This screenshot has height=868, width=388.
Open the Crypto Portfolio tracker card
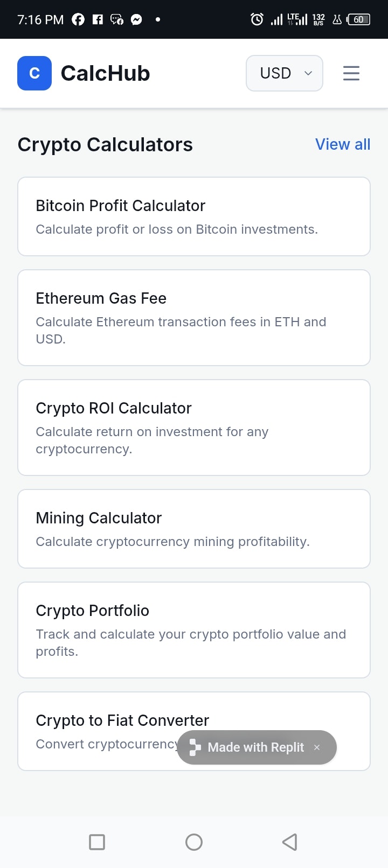coord(194,630)
